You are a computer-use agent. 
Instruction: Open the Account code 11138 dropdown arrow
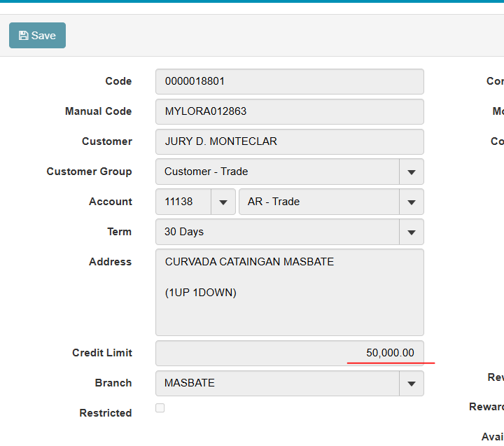click(223, 202)
